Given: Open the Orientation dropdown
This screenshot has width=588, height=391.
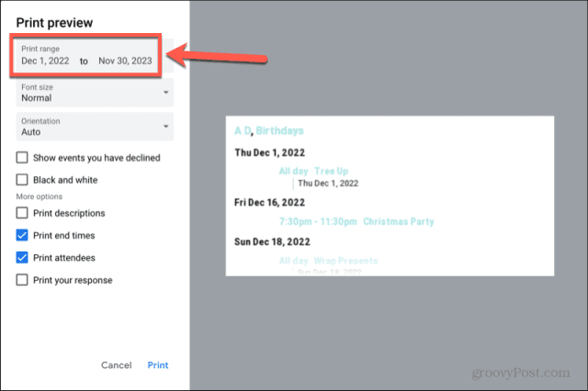Looking at the screenshot, I should 95,127.
